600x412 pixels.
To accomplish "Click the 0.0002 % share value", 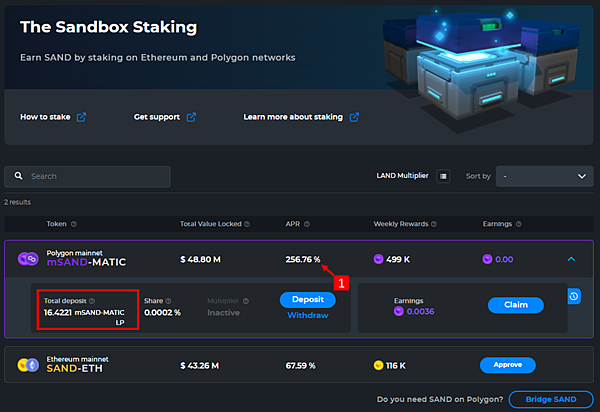I will click(x=162, y=313).
